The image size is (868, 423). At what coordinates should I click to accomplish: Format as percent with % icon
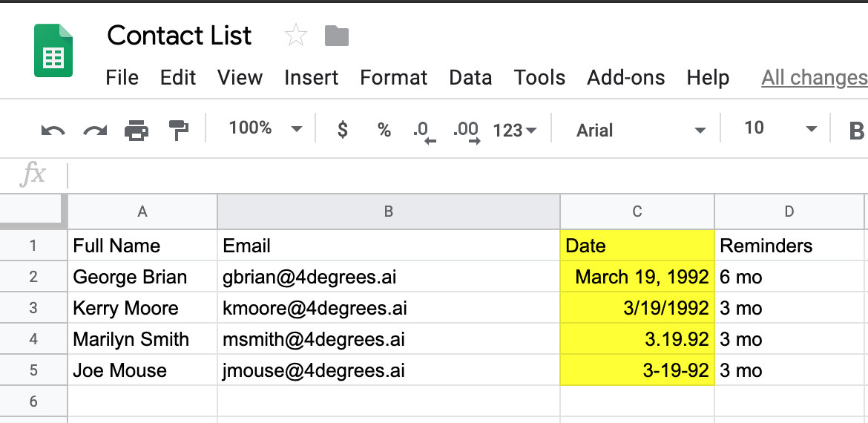point(384,130)
